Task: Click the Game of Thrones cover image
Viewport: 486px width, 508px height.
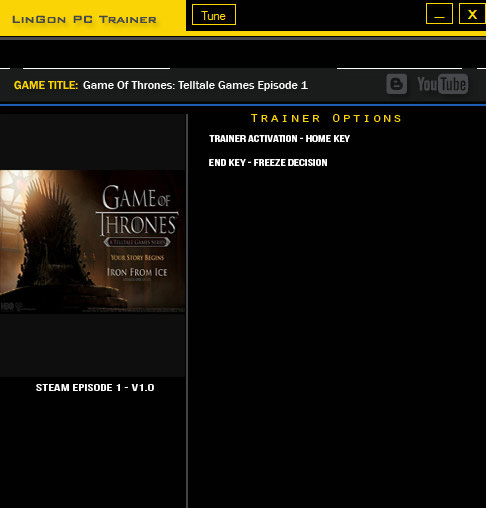Action: pyautogui.click(x=92, y=242)
